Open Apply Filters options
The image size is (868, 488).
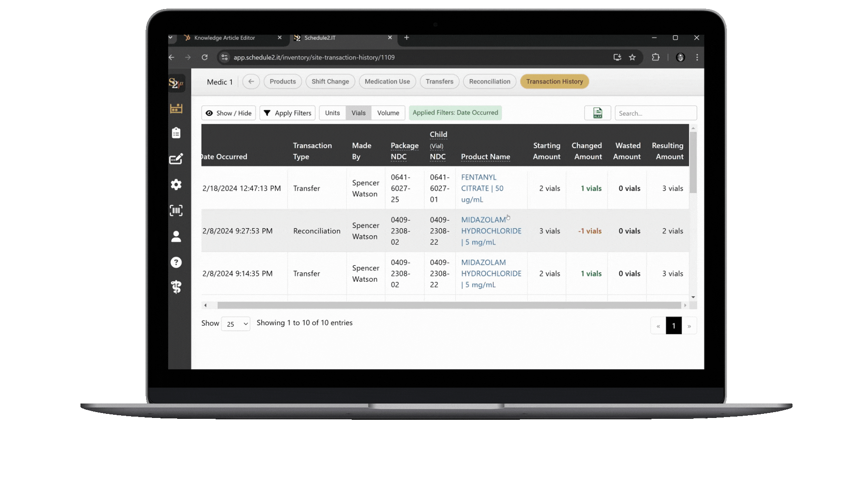pyautogui.click(x=288, y=113)
